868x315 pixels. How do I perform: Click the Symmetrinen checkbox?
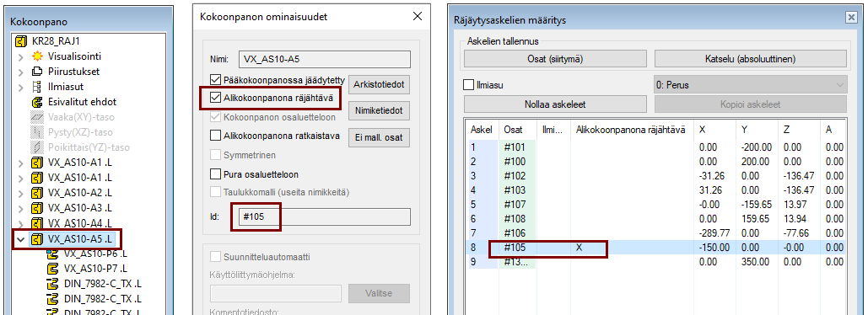215,155
